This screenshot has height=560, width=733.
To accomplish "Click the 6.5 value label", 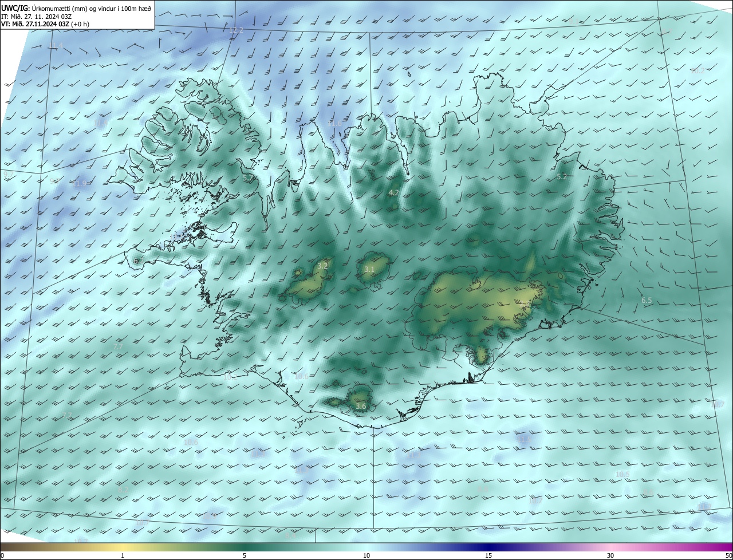I will (x=647, y=301).
